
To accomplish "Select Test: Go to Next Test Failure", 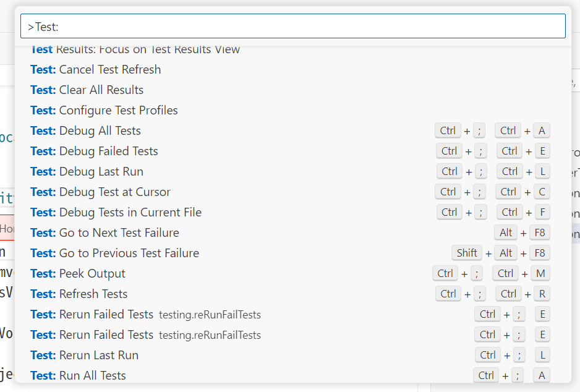I will pyautogui.click(x=292, y=232).
